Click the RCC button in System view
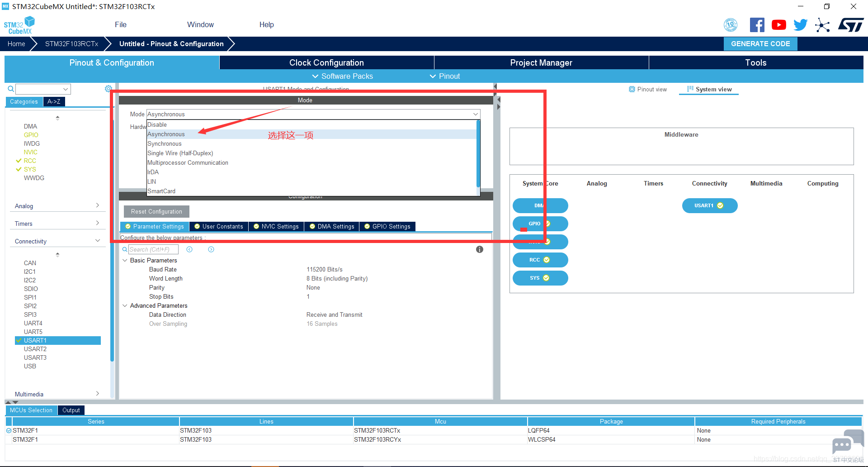 [540, 260]
